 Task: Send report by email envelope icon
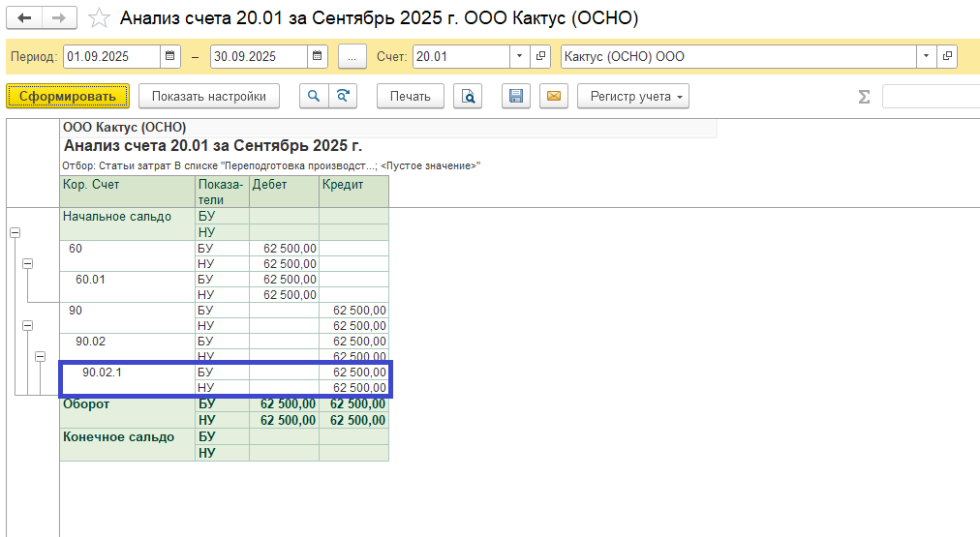[553, 96]
